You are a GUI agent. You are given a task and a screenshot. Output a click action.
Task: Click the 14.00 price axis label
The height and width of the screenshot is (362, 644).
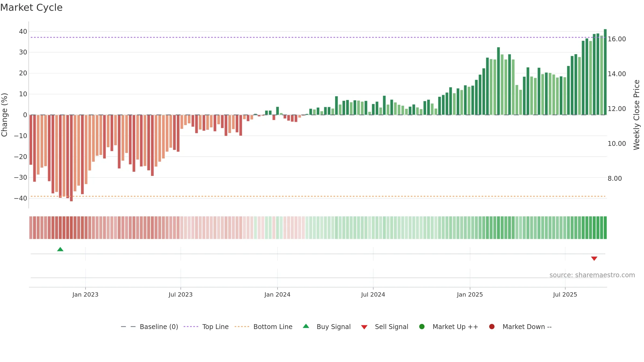pos(617,74)
